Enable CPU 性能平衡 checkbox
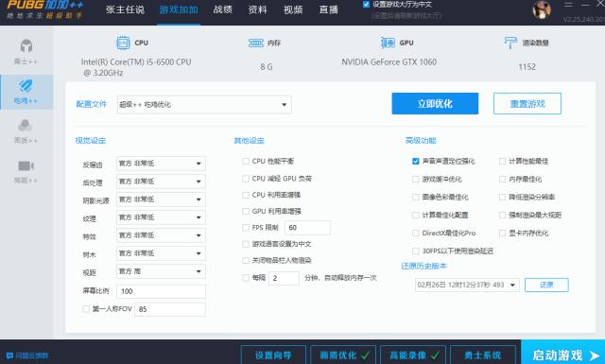This screenshot has width=605, height=364. tap(246, 161)
